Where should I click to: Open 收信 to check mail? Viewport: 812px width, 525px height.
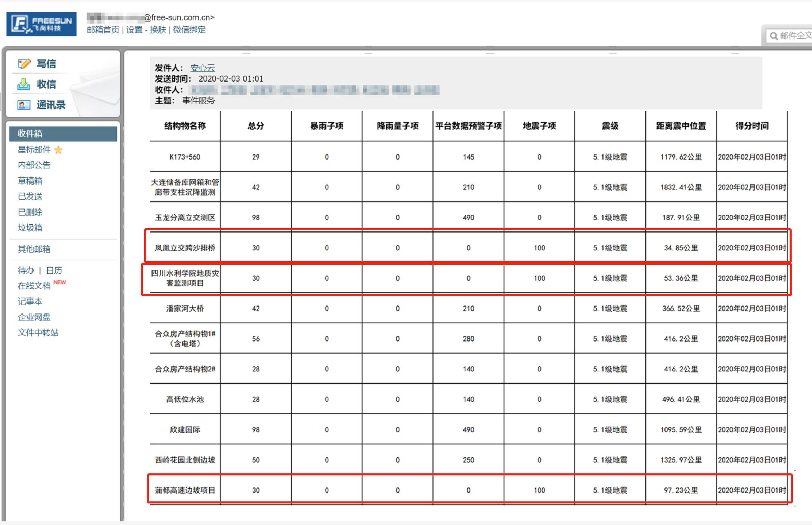point(46,84)
